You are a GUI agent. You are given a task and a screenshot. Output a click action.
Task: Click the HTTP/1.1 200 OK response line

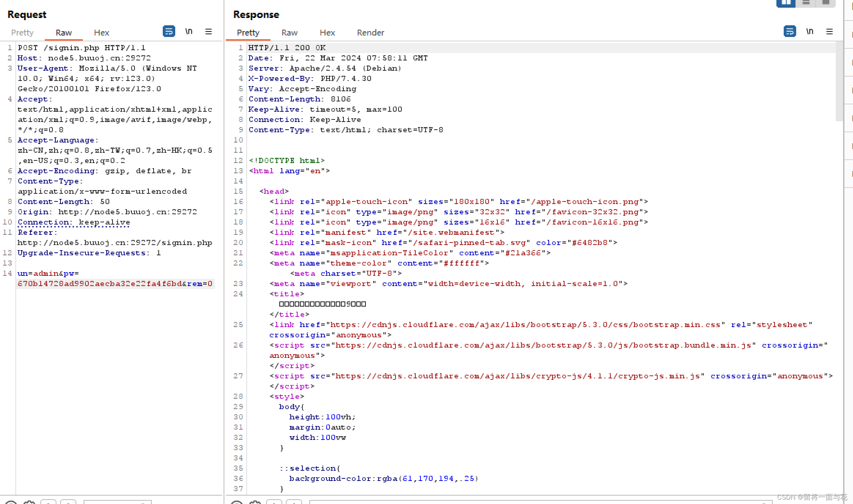click(287, 48)
